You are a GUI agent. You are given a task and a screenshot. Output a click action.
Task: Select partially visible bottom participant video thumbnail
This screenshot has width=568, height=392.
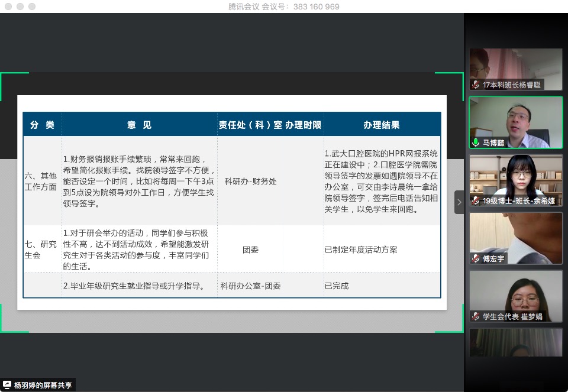pos(516,342)
